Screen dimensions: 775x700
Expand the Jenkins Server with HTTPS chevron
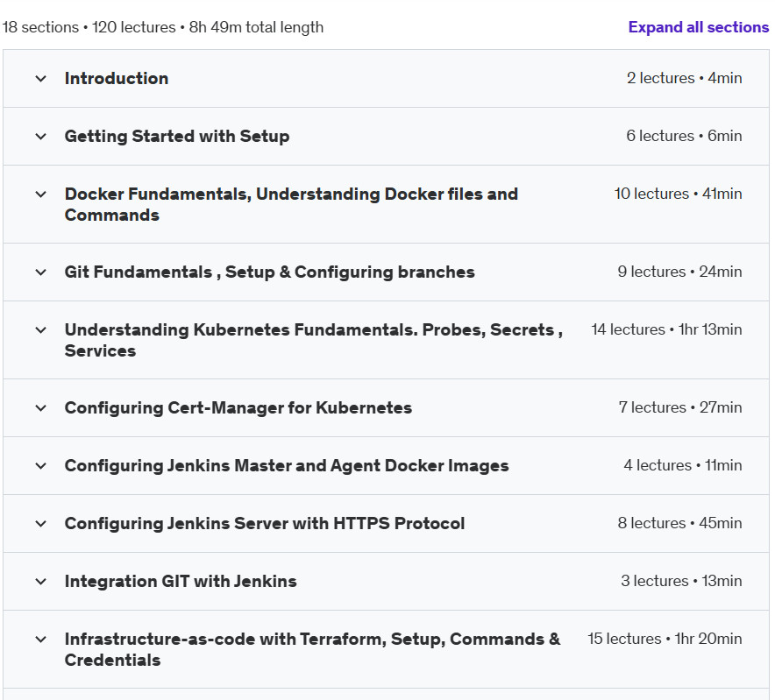point(41,524)
